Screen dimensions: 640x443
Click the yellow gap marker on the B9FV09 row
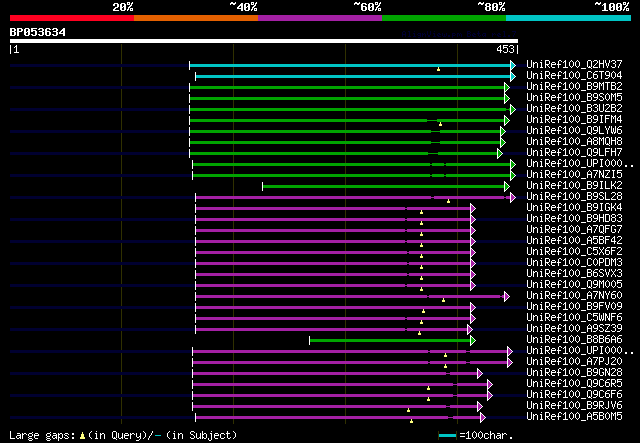tap(423, 312)
